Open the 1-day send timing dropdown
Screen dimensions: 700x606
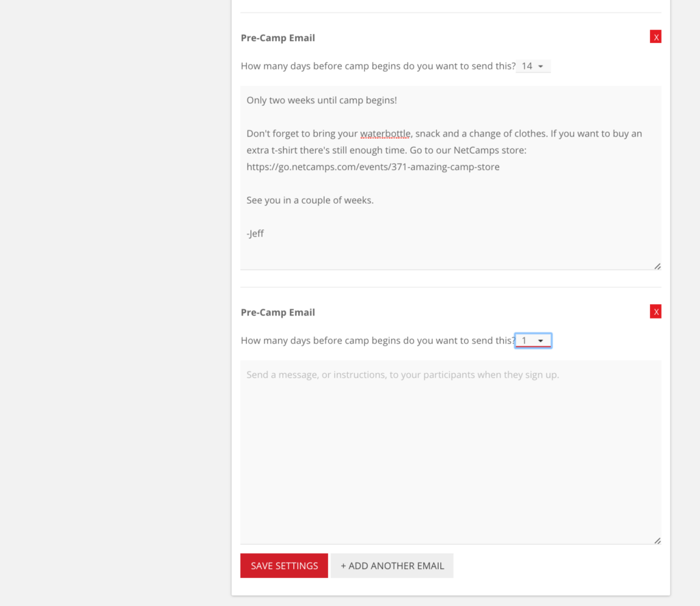(533, 340)
